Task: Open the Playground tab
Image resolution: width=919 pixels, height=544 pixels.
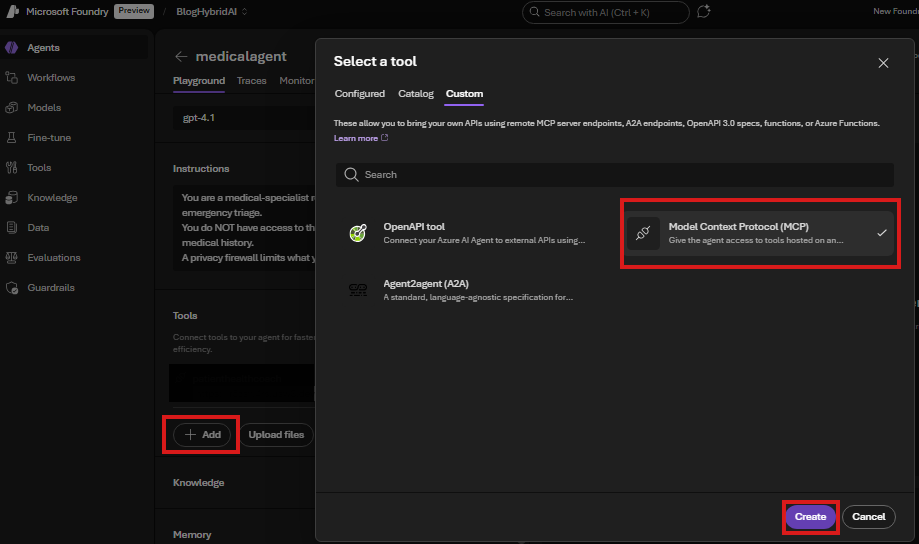Action: pos(199,81)
